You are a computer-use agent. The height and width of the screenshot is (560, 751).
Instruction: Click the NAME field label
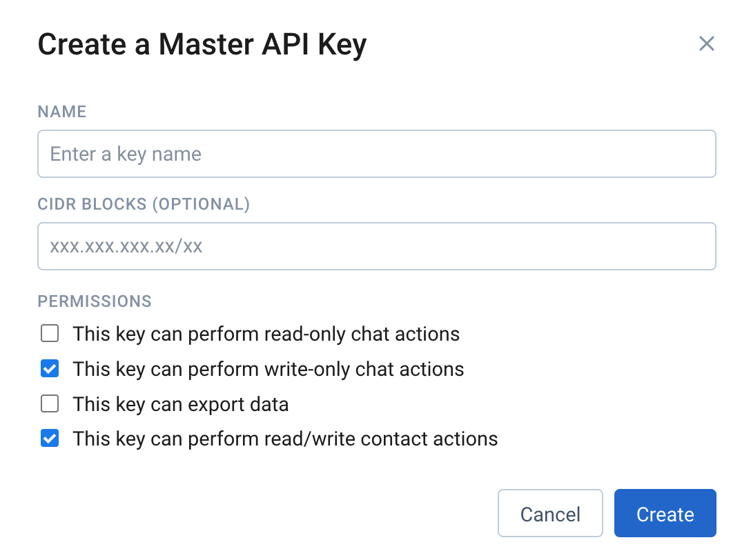tap(62, 112)
